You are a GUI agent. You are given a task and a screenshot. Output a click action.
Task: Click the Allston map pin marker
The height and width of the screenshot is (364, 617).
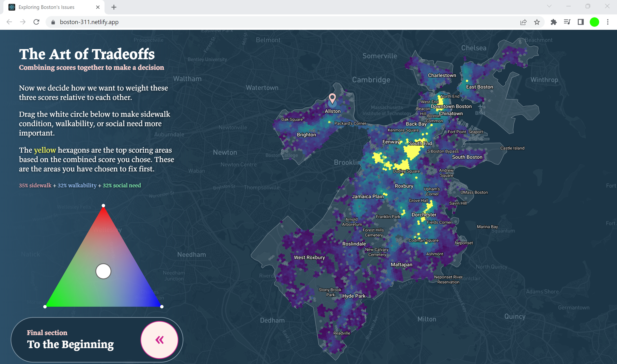coord(332,98)
